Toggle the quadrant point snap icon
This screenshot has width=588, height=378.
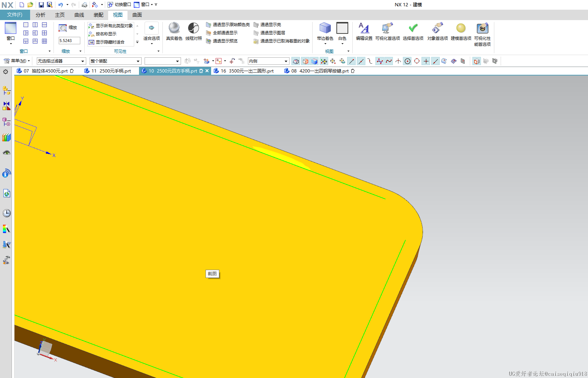coord(417,61)
